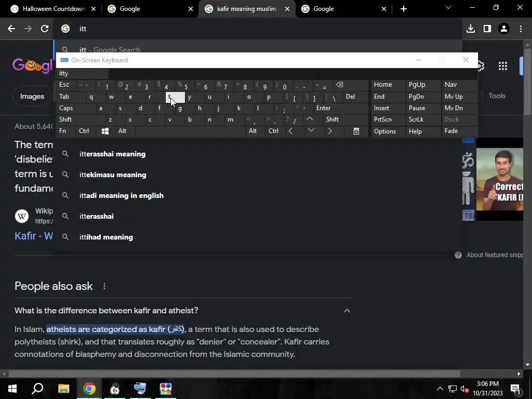Open File Explorer from taskbar
The width and height of the screenshot is (532, 399).
pos(63,388)
